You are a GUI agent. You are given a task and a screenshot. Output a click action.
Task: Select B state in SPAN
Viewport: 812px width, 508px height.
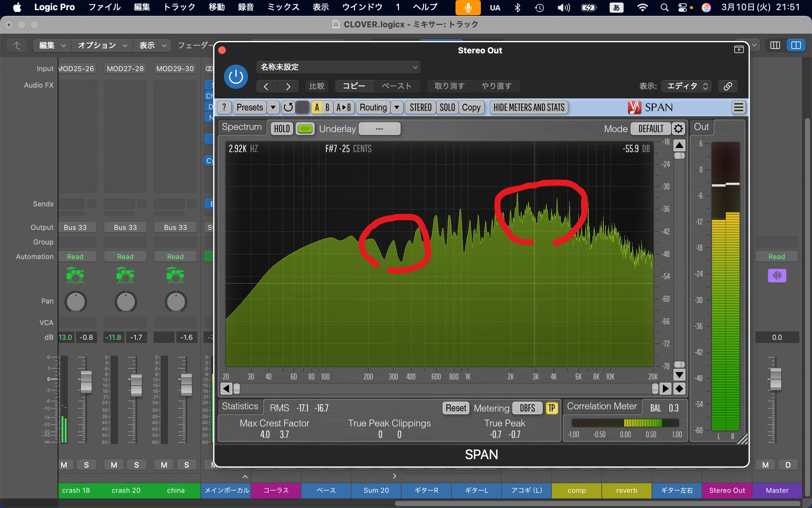[327, 108]
